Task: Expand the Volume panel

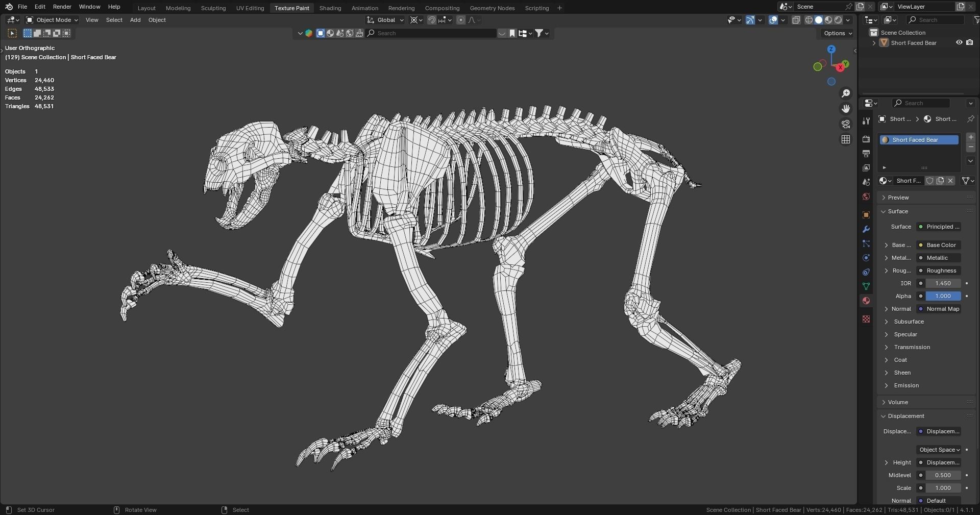Action: [897, 402]
